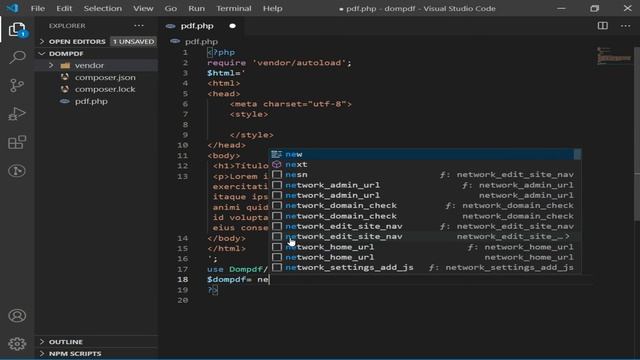Click the 'use Dompdf/' code on line 17

click(x=238, y=269)
